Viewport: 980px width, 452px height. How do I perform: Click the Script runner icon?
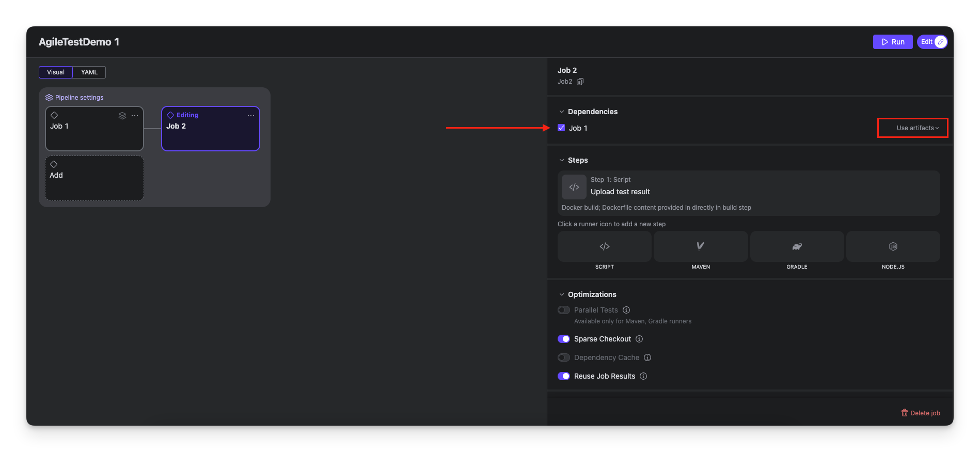coord(604,246)
